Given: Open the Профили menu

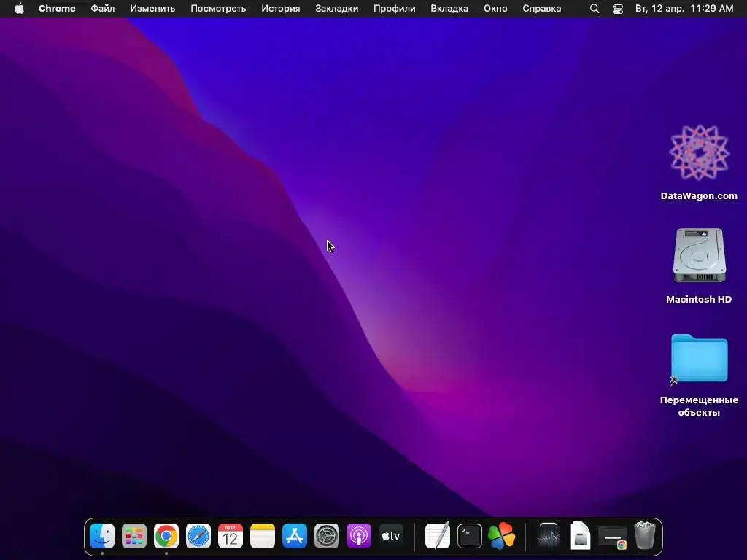Looking at the screenshot, I should [395, 9].
